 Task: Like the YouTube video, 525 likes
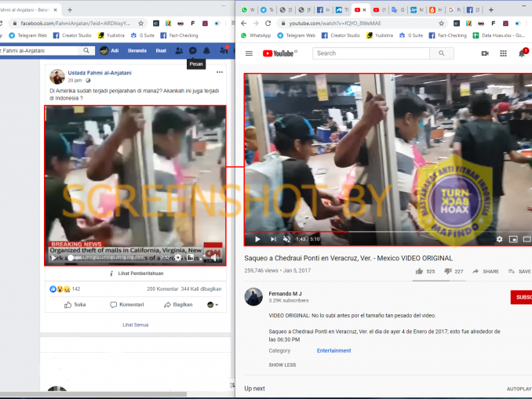pos(425,271)
